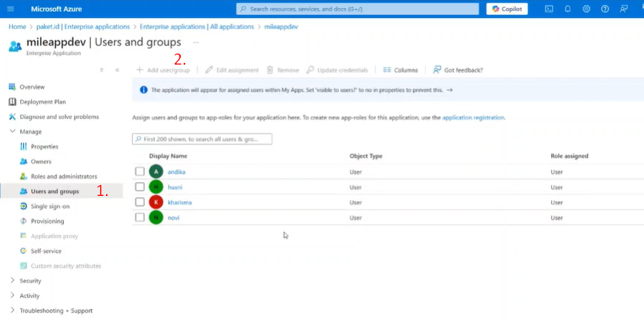Image resolution: width=644 pixels, height=320 pixels.
Task: Open user husni
Action: click(x=175, y=187)
